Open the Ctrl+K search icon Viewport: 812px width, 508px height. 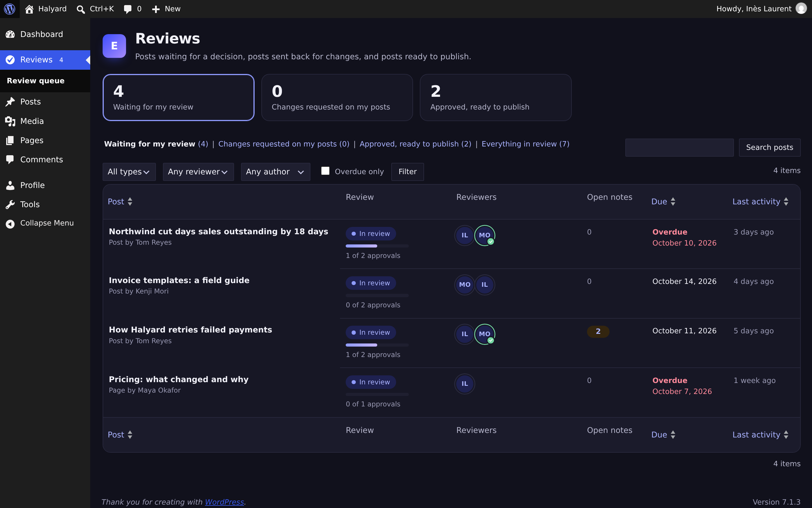(81, 9)
